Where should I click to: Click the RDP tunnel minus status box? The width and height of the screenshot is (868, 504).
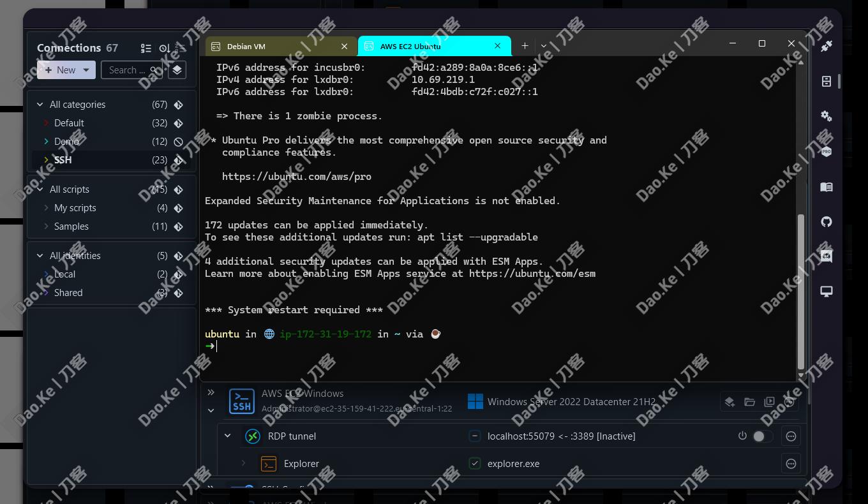[x=475, y=436]
